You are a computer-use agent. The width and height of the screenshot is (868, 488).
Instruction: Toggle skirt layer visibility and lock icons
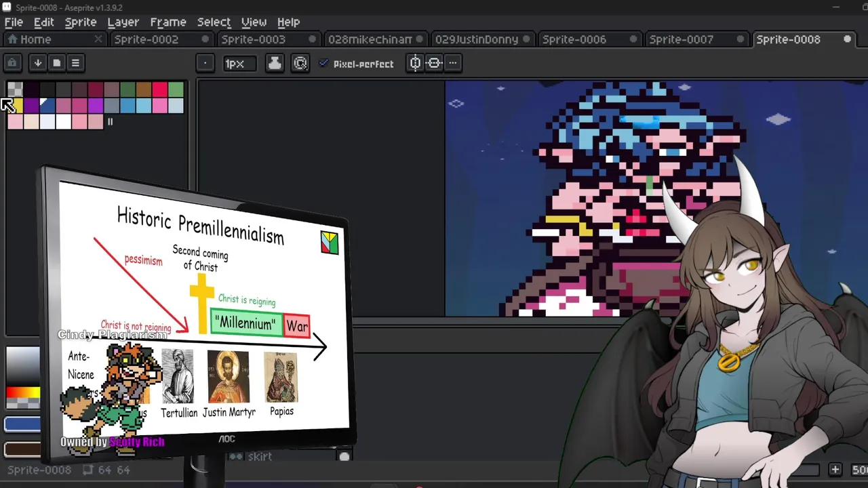[x=235, y=457]
